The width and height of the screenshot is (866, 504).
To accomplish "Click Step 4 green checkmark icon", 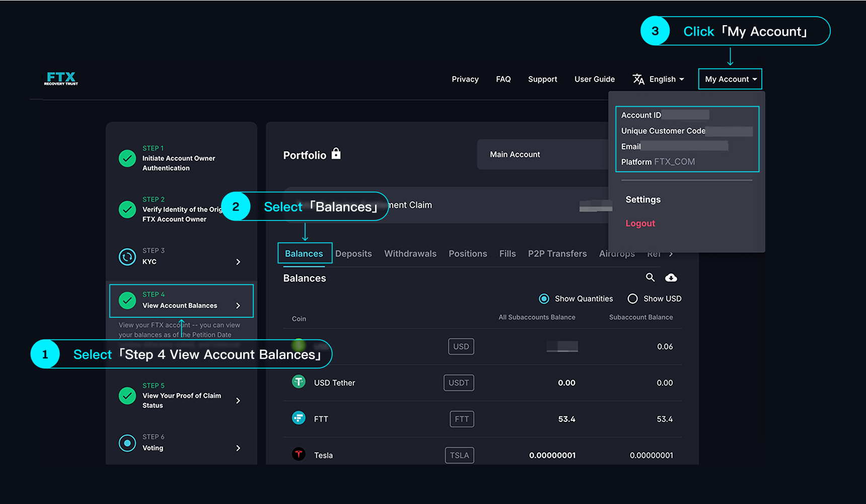I will point(127,301).
